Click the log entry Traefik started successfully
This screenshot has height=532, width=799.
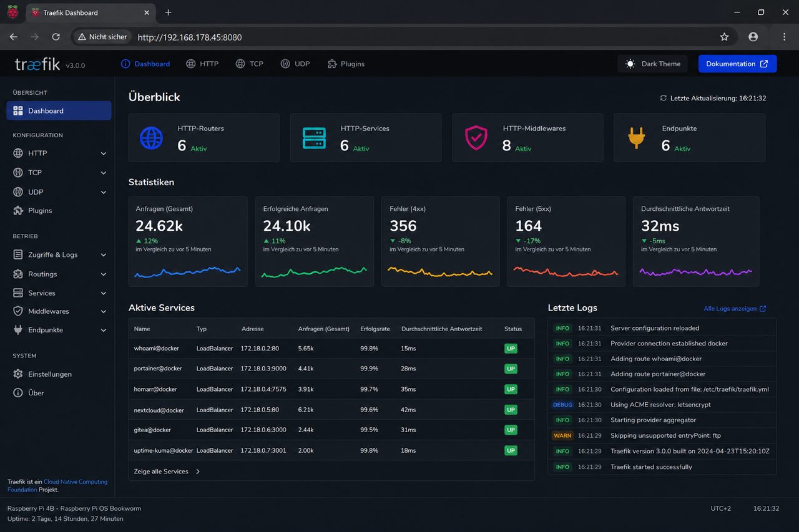651,467
